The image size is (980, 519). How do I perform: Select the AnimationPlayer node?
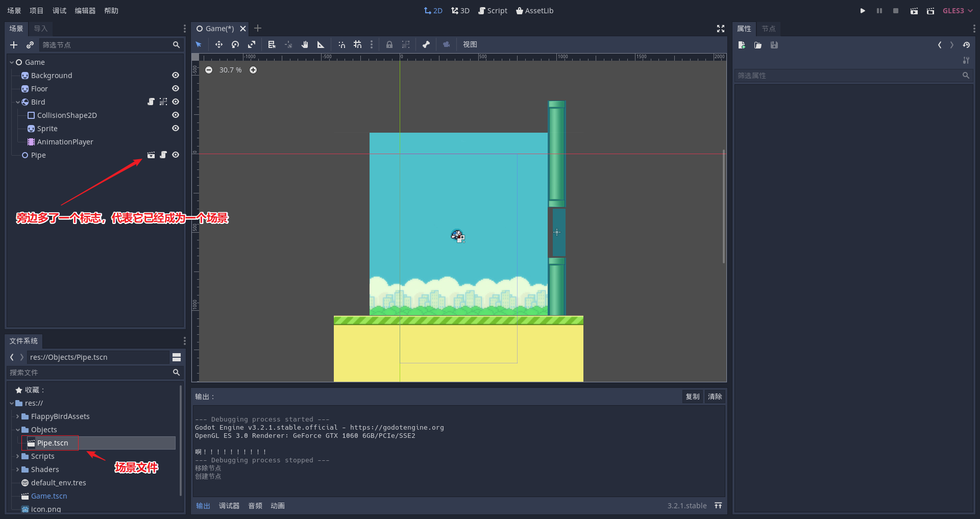tap(65, 142)
